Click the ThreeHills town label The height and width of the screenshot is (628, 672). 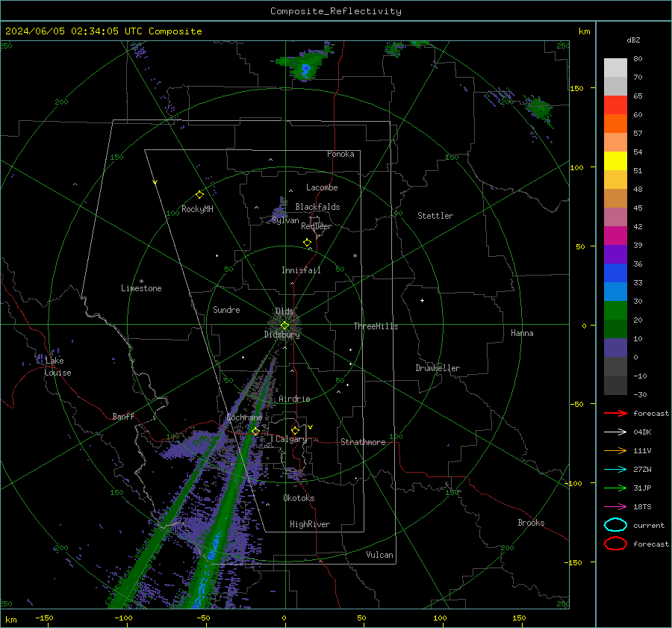[376, 326]
